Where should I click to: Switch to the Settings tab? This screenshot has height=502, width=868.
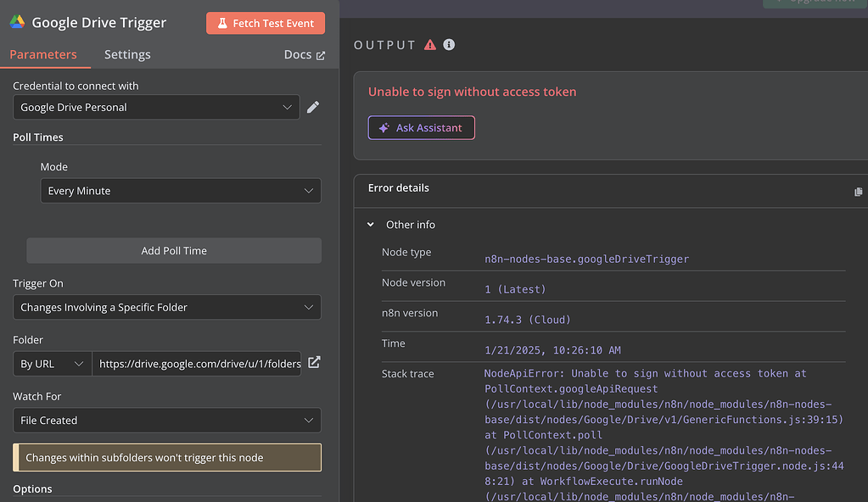point(127,54)
